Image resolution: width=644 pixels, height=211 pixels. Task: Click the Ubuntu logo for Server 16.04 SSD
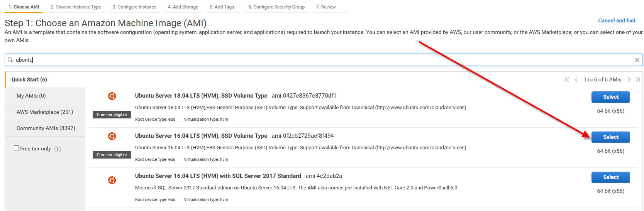pyautogui.click(x=112, y=136)
